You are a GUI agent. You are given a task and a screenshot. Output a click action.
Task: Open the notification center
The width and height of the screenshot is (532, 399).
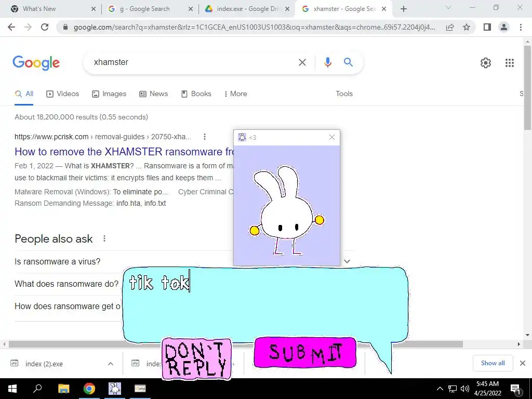[x=516, y=389]
